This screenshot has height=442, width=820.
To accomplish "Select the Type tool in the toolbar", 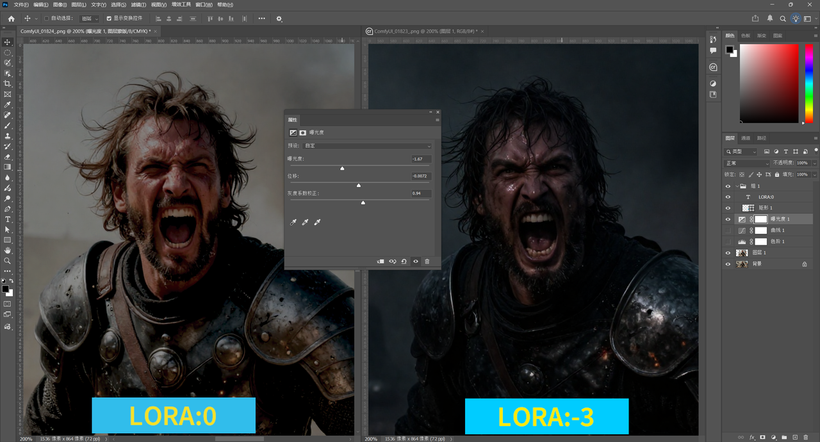I will point(7,219).
